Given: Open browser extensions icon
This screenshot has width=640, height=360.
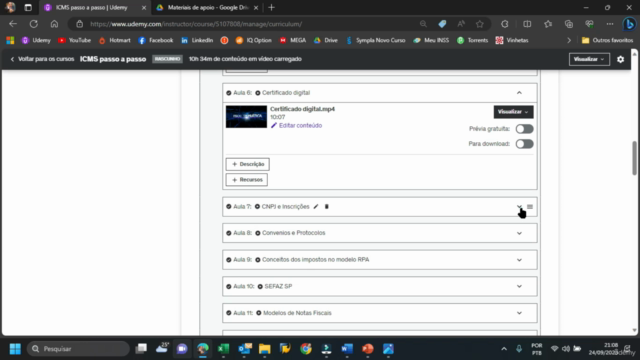Looking at the screenshot, I should pos(505,24).
